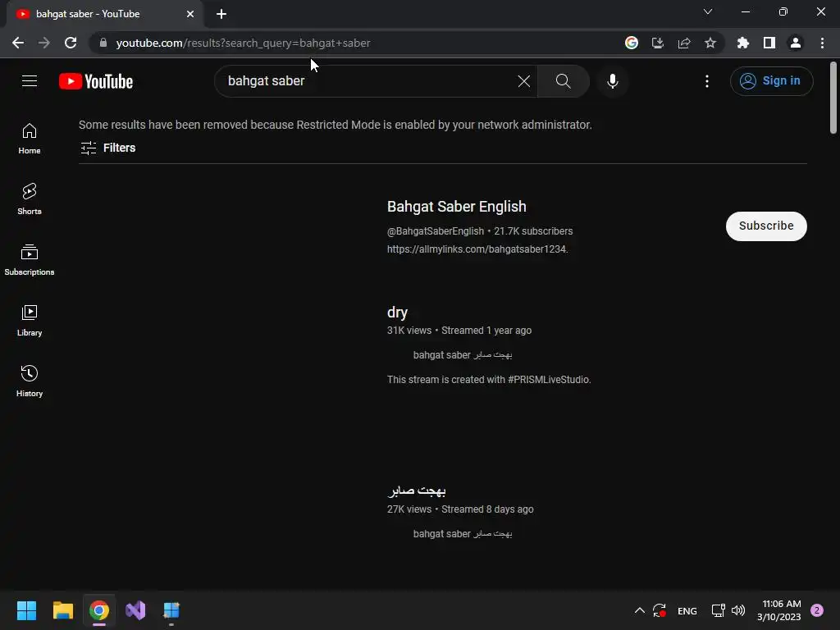Show hidden system tray icons
The width and height of the screenshot is (840, 630).
(640, 610)
